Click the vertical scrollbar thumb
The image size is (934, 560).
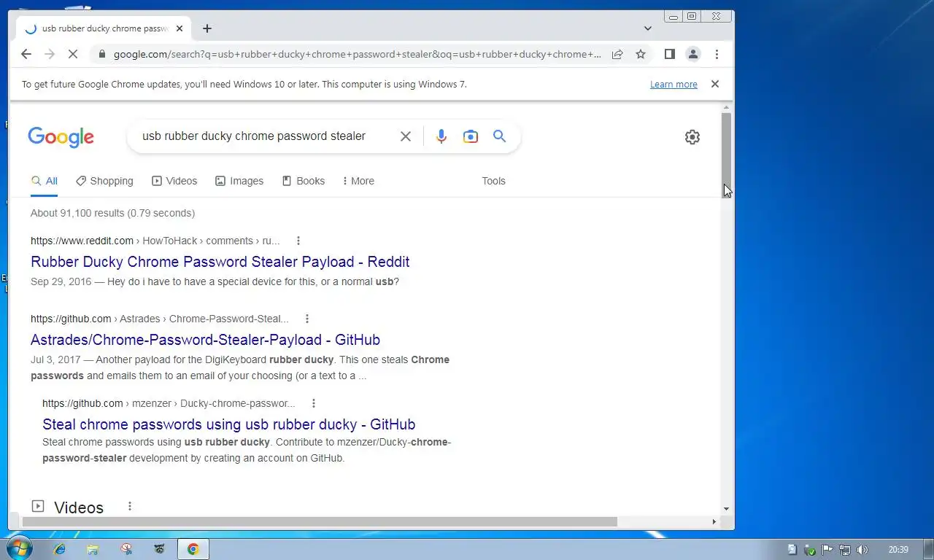[726, 155]
